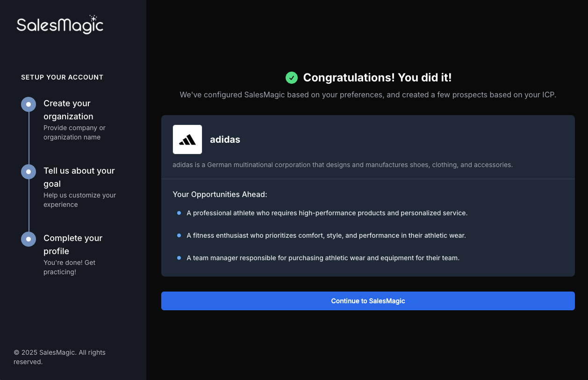Click the bullet beside professional athlete opportunity
Image resolution: width=588 pixels, height=380 pixels.
click(x=179, y=213)
